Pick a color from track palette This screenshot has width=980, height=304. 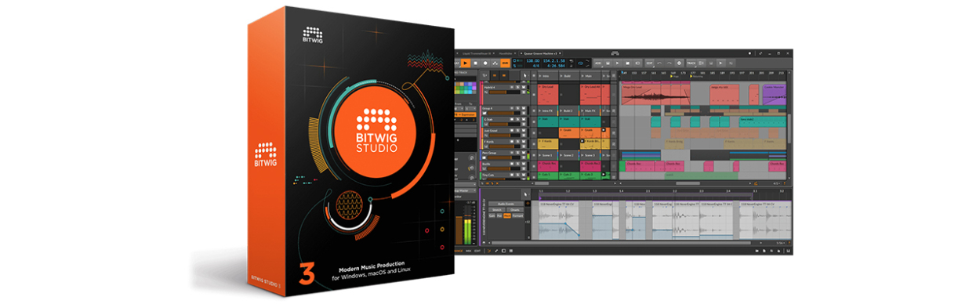[x=465, y=88]
